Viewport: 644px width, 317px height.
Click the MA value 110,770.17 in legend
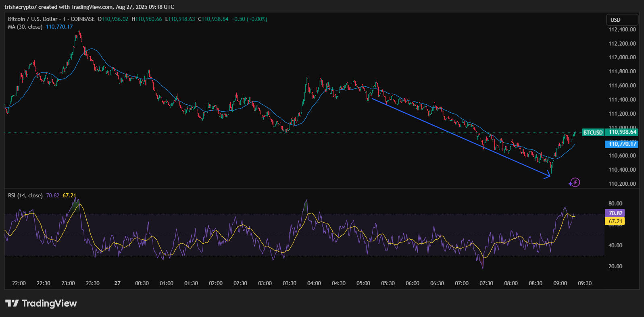coord(59,27)
